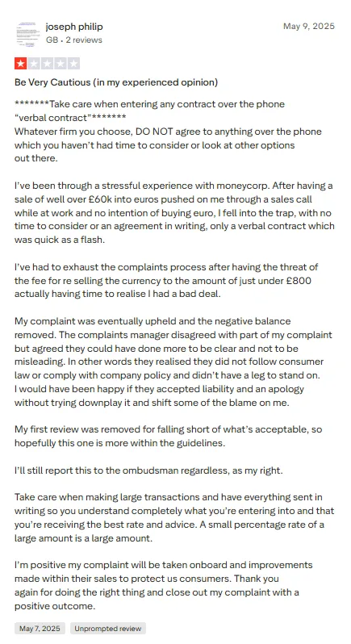Open joseph philip's avatar thumbnail
Viewport: 351px width, 644px height.
(27, 33)
